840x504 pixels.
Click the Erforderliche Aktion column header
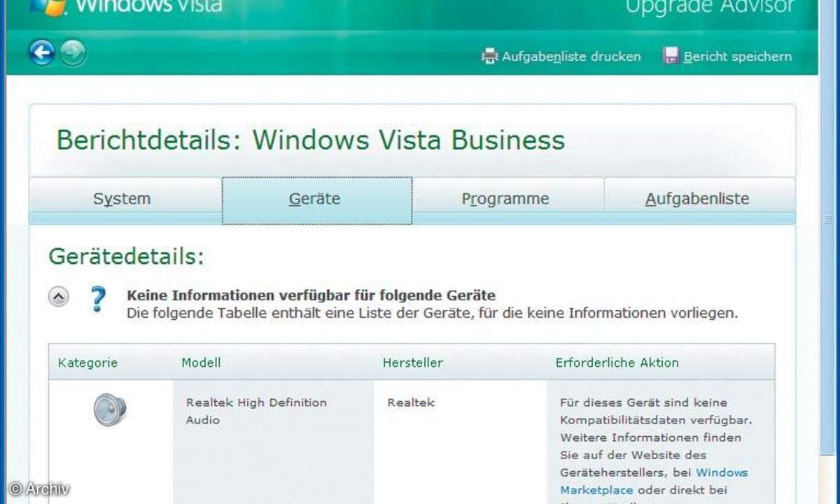click(617, 363)
